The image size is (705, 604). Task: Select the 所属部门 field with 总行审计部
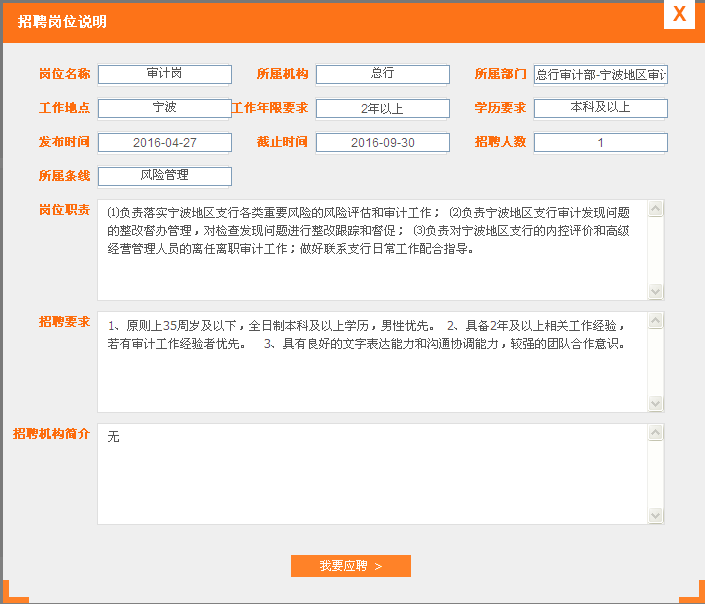tap(600, 74)
